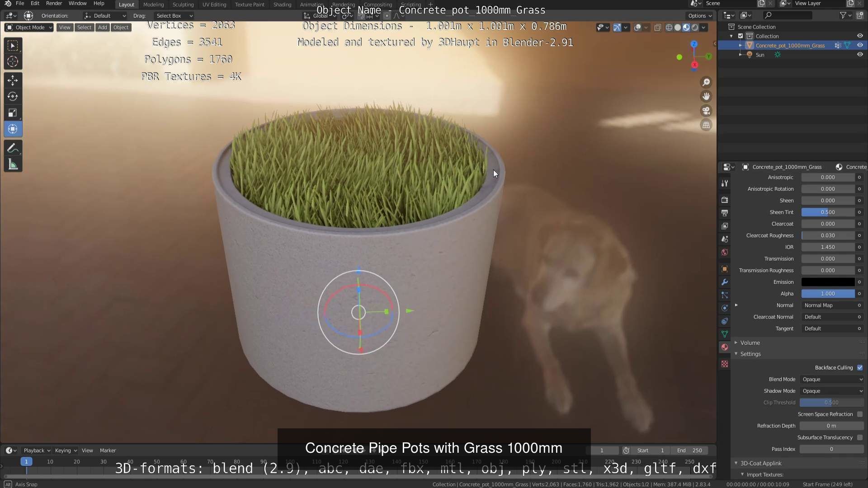
Task: Toggle viewport gizmos display
Action: [617, 28]
